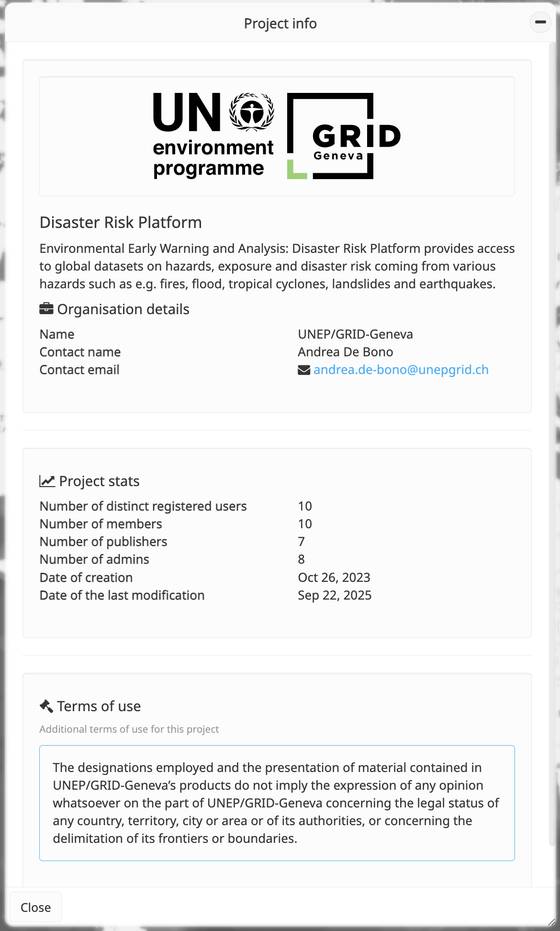Click the Terms of use heading text

(99, 706)
